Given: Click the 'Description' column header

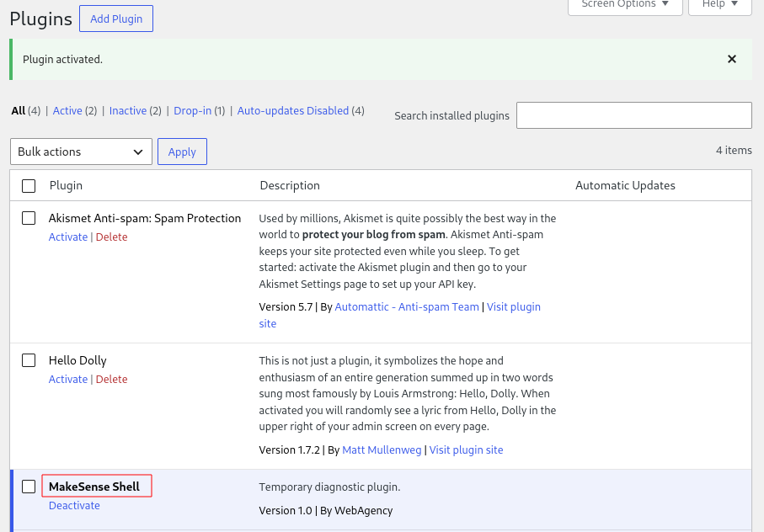Looking at the screenshot, I should pos(290,185).
